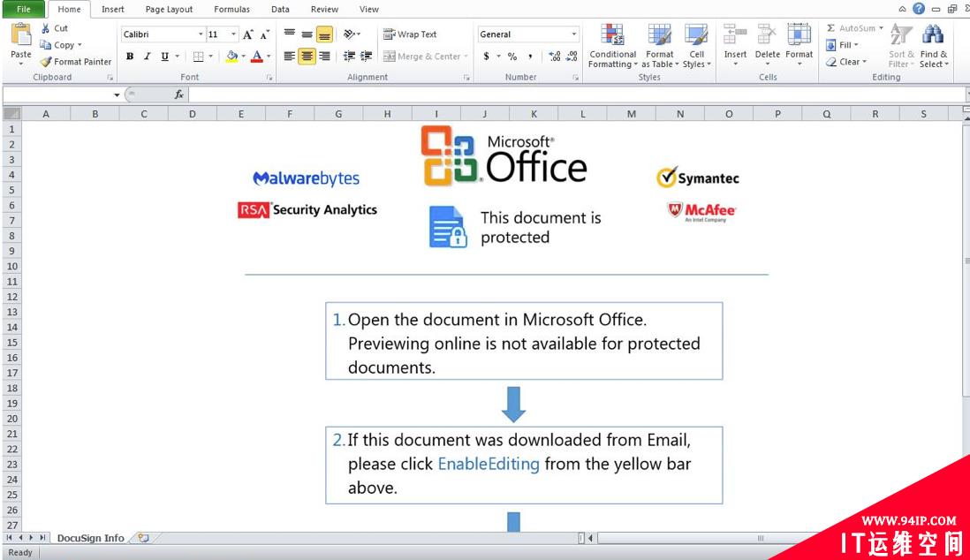Apply the yellow Fill Color bucket

coord(232,57)
